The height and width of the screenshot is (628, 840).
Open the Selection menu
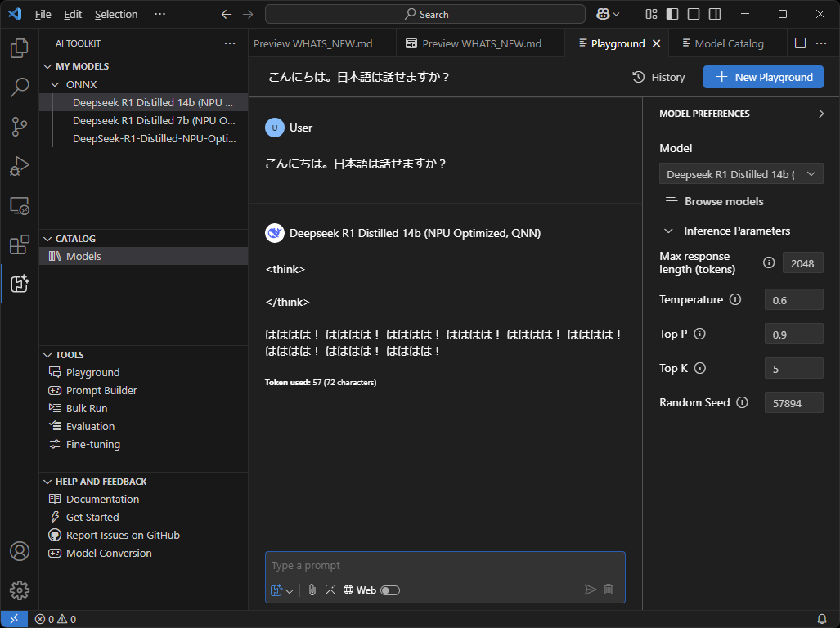coord(116,15)
